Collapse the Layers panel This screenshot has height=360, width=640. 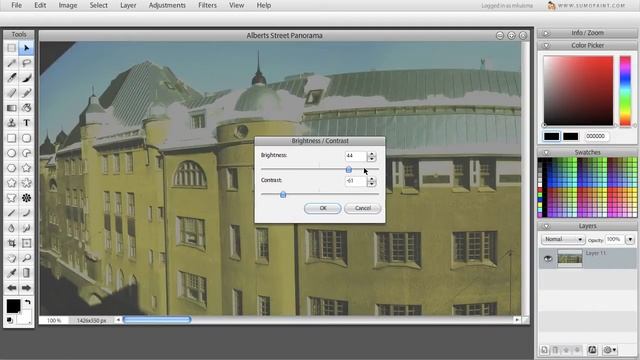click(x=546, y=226)
